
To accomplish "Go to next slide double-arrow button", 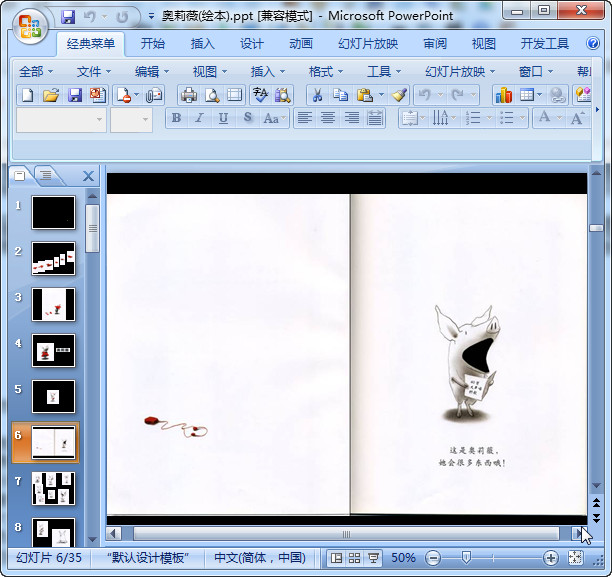I will pyautogui.click(x=596, y=518).
